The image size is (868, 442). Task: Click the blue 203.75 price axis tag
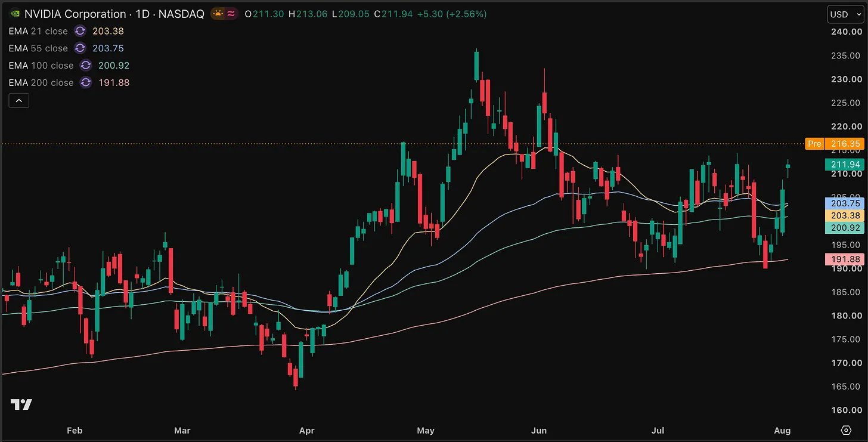844,203
